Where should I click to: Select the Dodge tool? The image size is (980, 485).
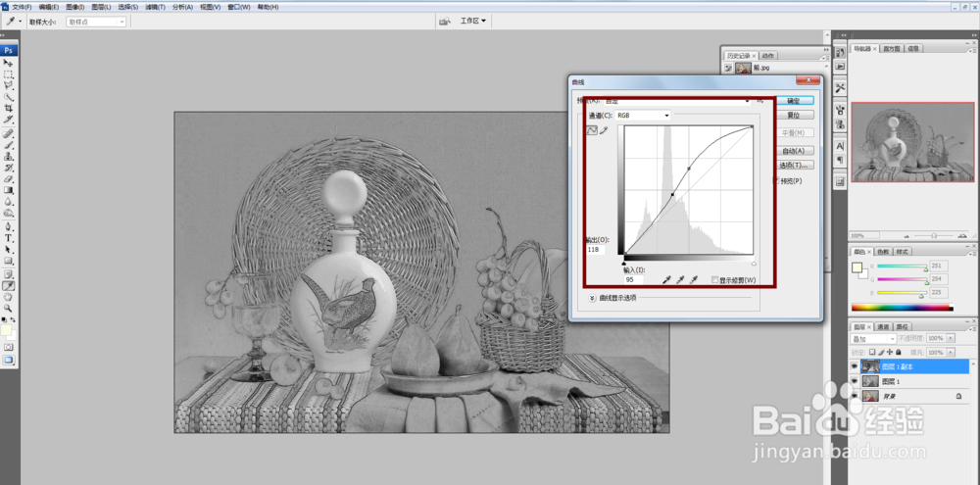point(8,213)
